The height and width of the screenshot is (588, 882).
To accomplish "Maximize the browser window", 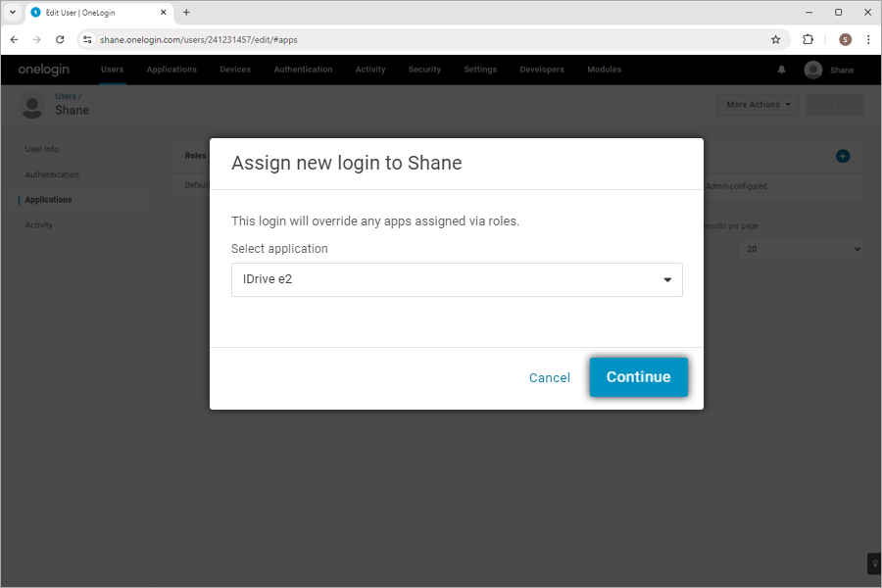I will tap(838, 13).
